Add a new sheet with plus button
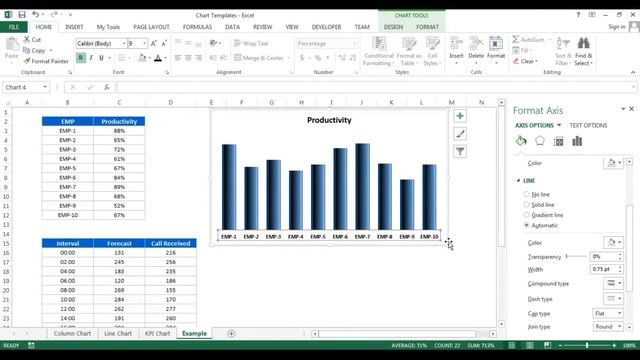The width and height of the screenshot is (640, 360). click(x=231, y=333)
